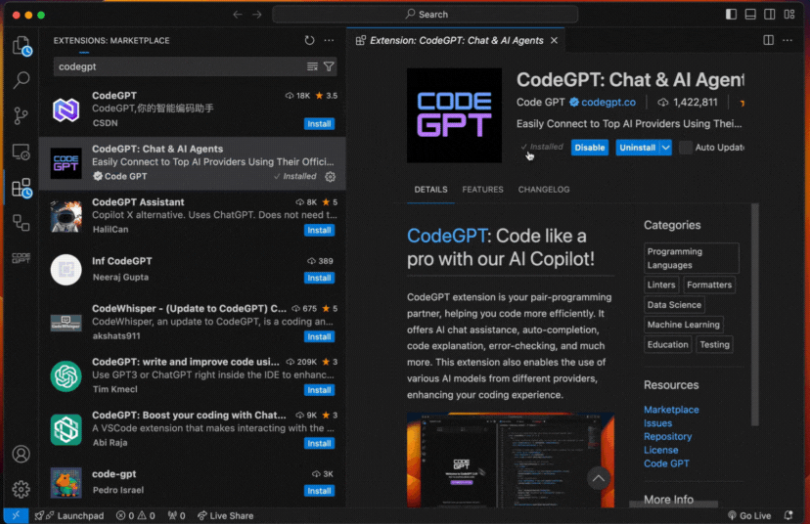Refresh the extensions marketplace list
Screen dimensions: 810x524
309,40
